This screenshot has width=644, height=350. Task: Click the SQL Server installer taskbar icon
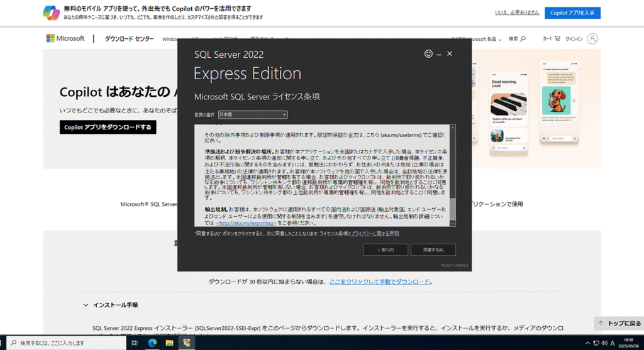[186, 342]
